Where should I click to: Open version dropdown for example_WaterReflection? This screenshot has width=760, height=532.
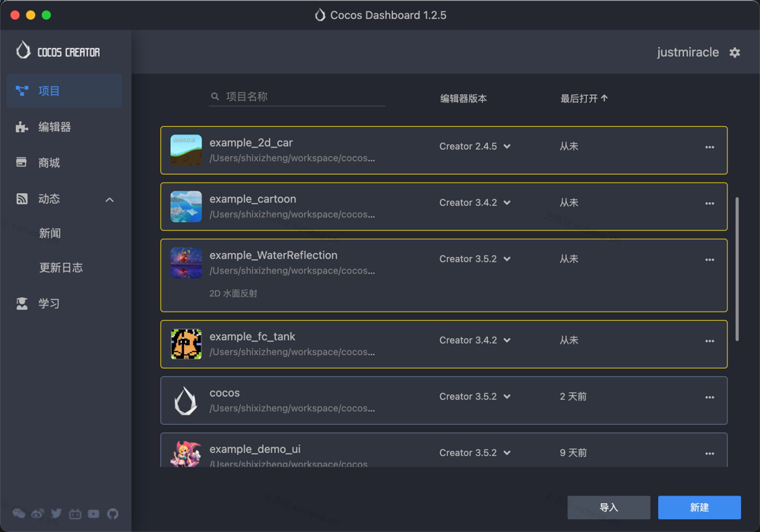(475, 258)
